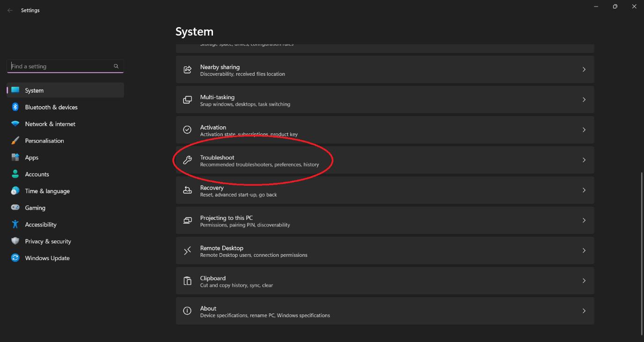The height and width of the screenshot is (342, 644).
Task: Click inside the Find a setting box
Action: (61, 66)
